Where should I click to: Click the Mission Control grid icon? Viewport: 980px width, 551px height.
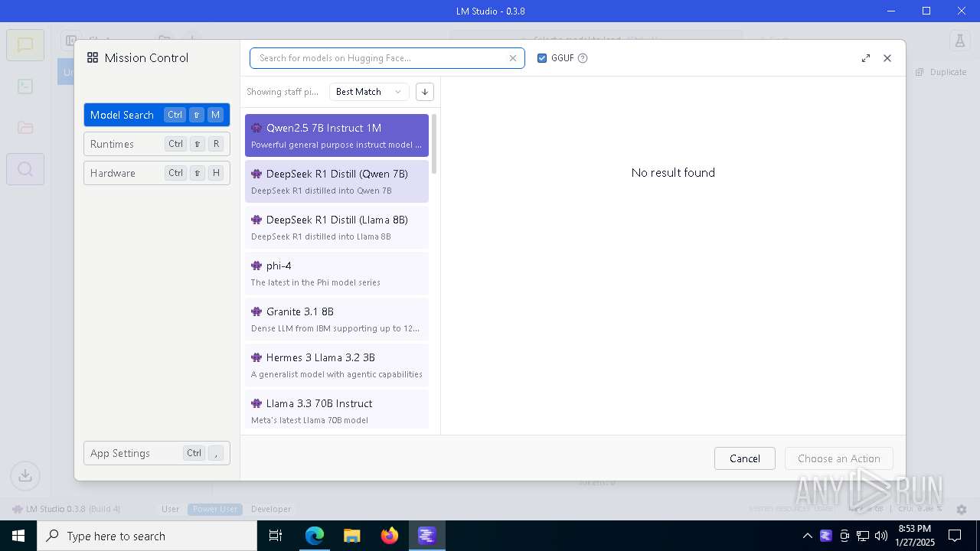pos(93,57)
